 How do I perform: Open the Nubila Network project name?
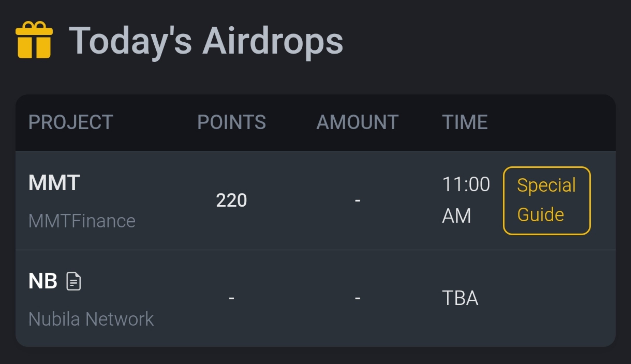91,319
